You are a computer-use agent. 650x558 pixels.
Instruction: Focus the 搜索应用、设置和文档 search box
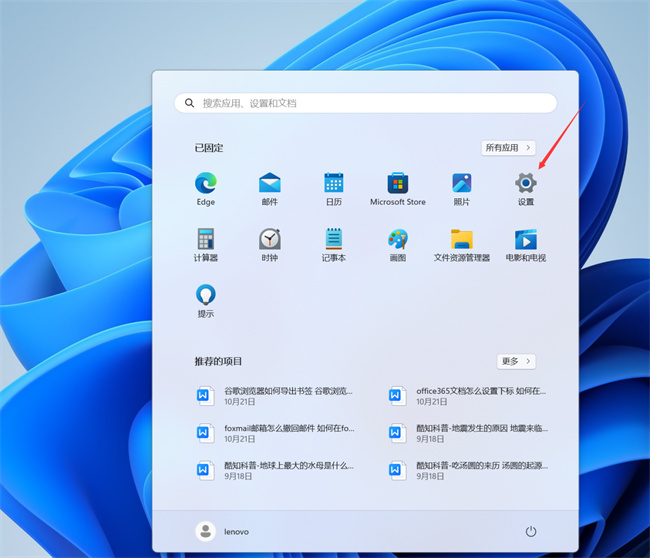tap(365, 103)
